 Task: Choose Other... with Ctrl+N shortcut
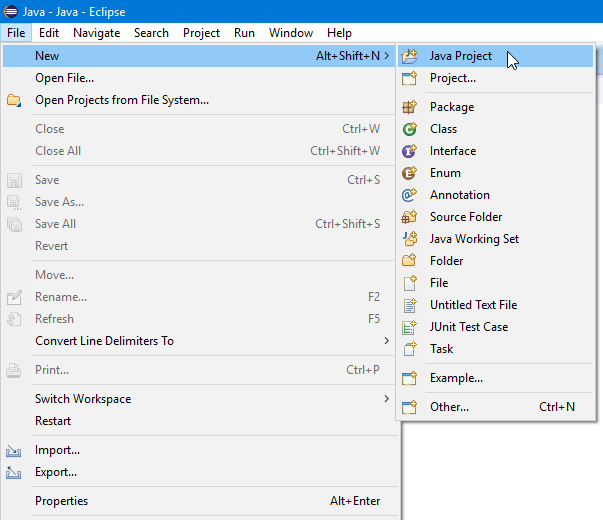click(495, 407)
